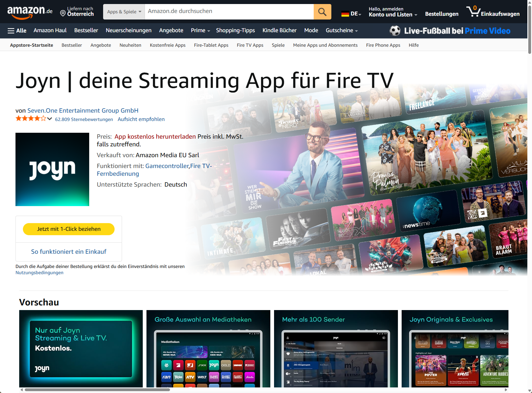The image size is (532, 393).
Task: Click the Amazon.de durchsuchen search field
Action: [229, 11]
